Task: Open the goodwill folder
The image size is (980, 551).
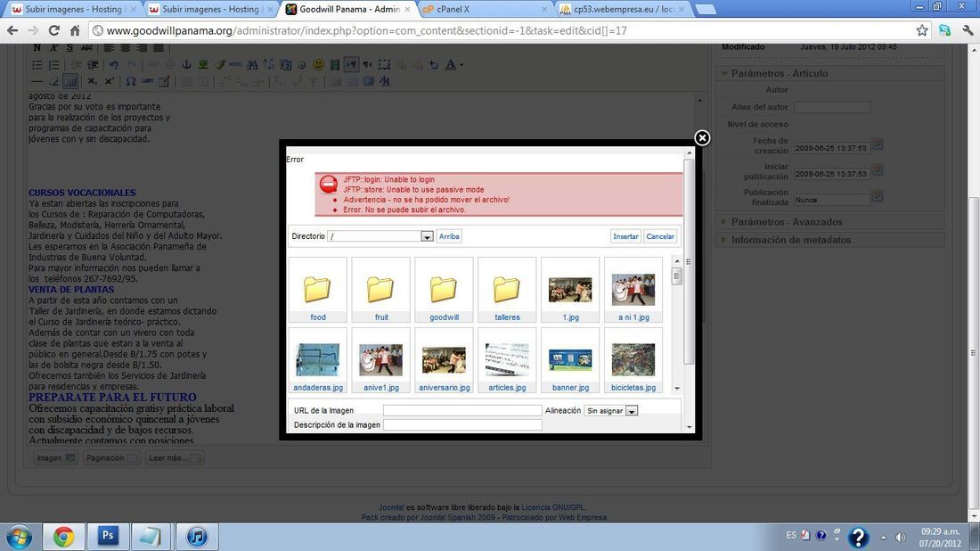Action: point(444,290)
